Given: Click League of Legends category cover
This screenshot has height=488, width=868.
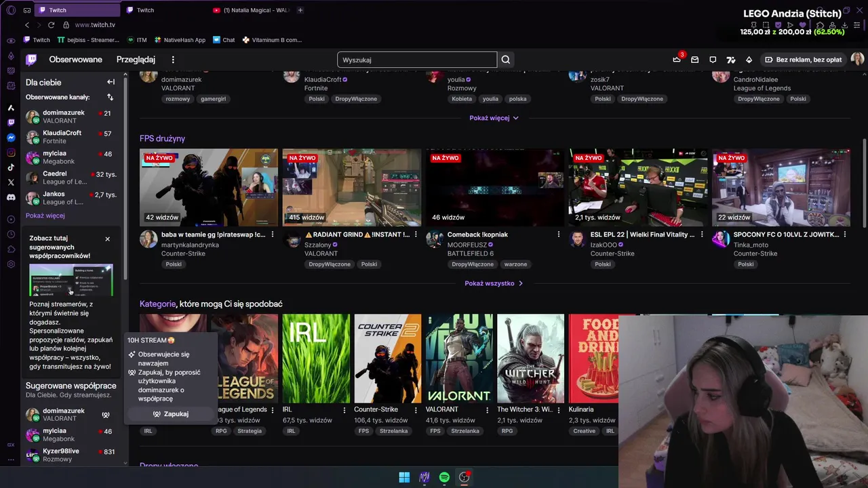Looking at the screenshot, I should coord(244,359).
